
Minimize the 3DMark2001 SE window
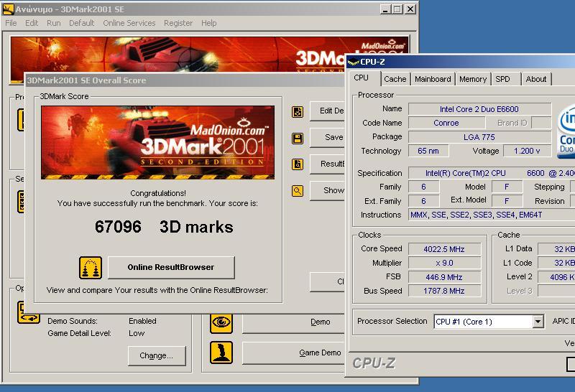[x=385, y=9]
